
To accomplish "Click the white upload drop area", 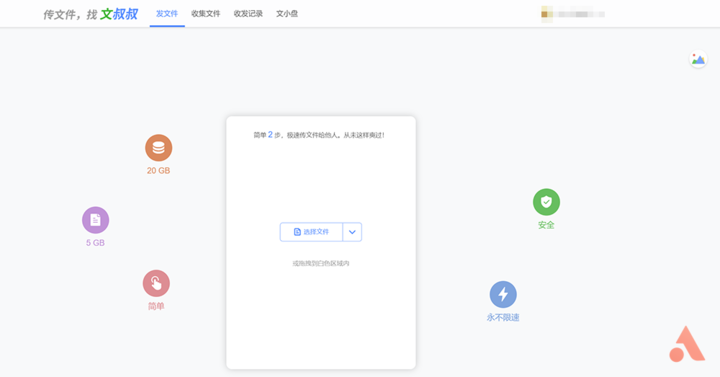I will point(321,242).
